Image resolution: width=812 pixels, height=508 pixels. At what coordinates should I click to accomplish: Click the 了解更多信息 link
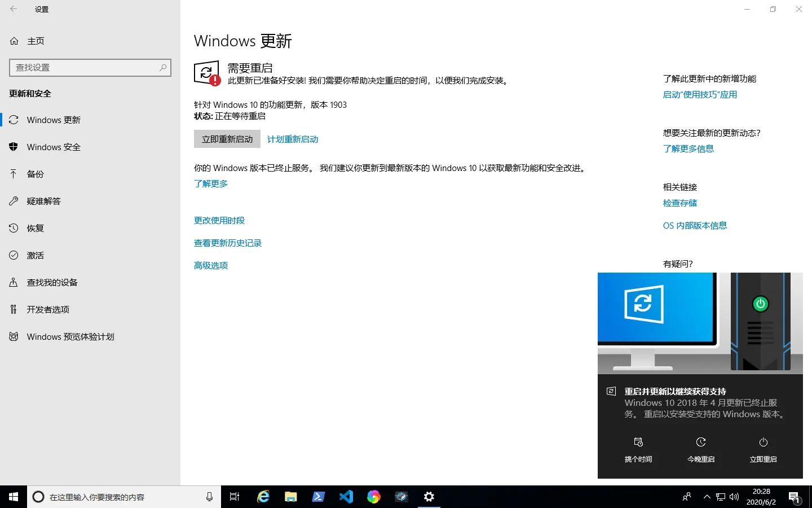point(689,148)
